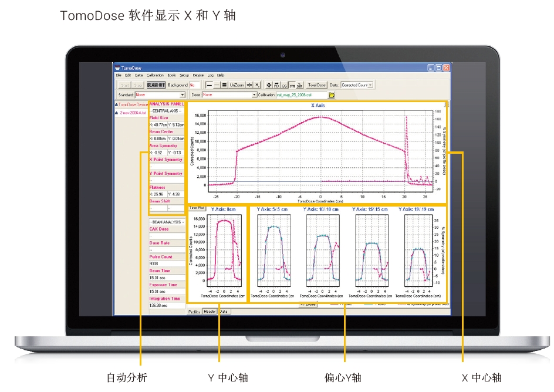Click the Total Dose button
Viewport: 554px width, 392px height.
pos(316,85)
